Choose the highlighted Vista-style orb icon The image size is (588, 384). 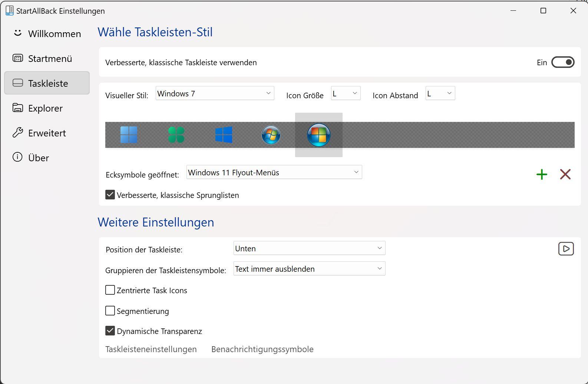[x=318, y=135]
